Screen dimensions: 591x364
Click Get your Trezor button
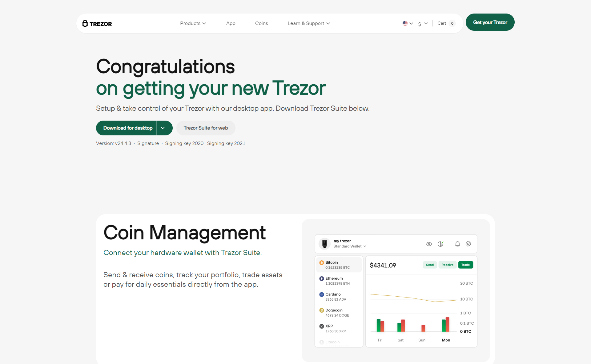pyautogui.click(x=490, y=22)
